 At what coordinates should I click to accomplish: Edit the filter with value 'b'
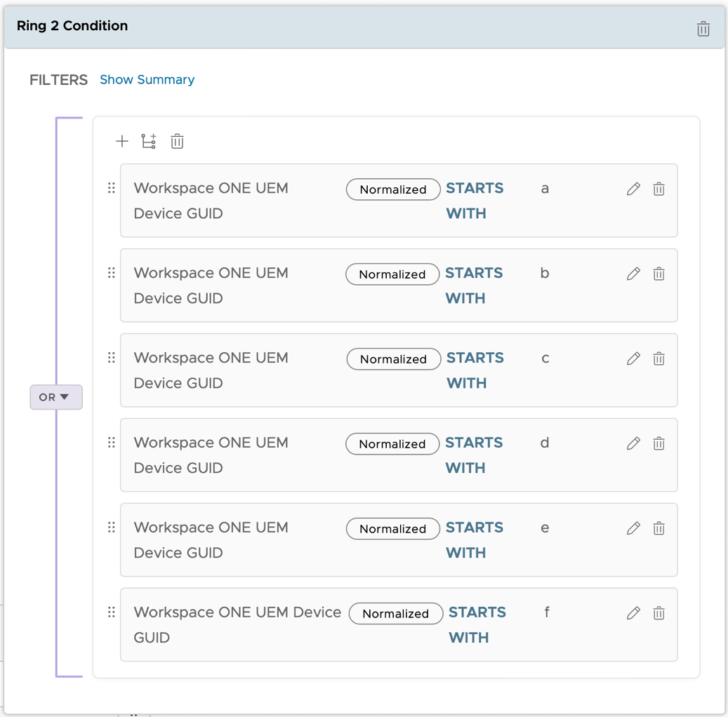(633, 274)
